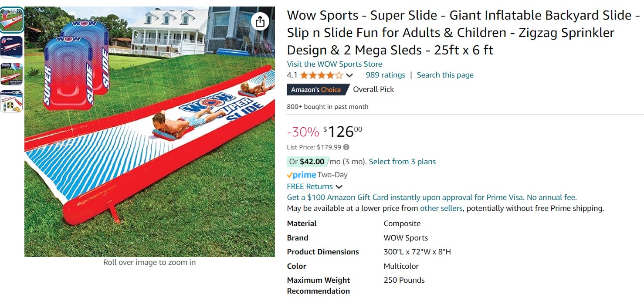Screen dimensions: 644x298
Task: Click the Amazon's Choice badge
Action: (316, 90)
